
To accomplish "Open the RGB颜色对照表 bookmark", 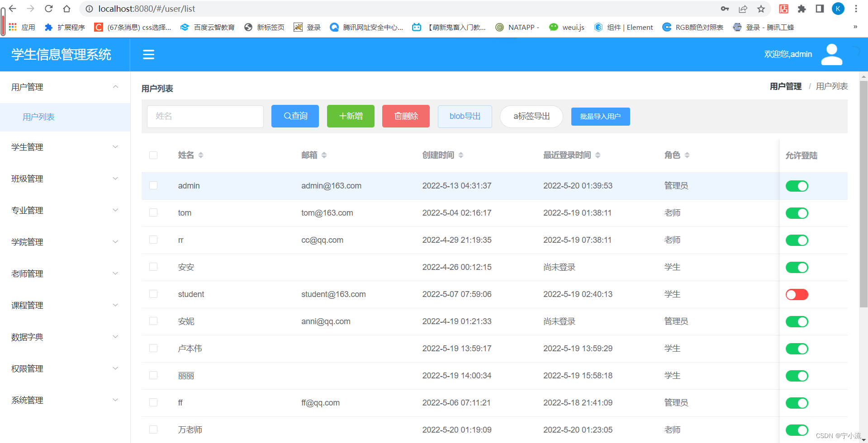I will tap(693, 27).
